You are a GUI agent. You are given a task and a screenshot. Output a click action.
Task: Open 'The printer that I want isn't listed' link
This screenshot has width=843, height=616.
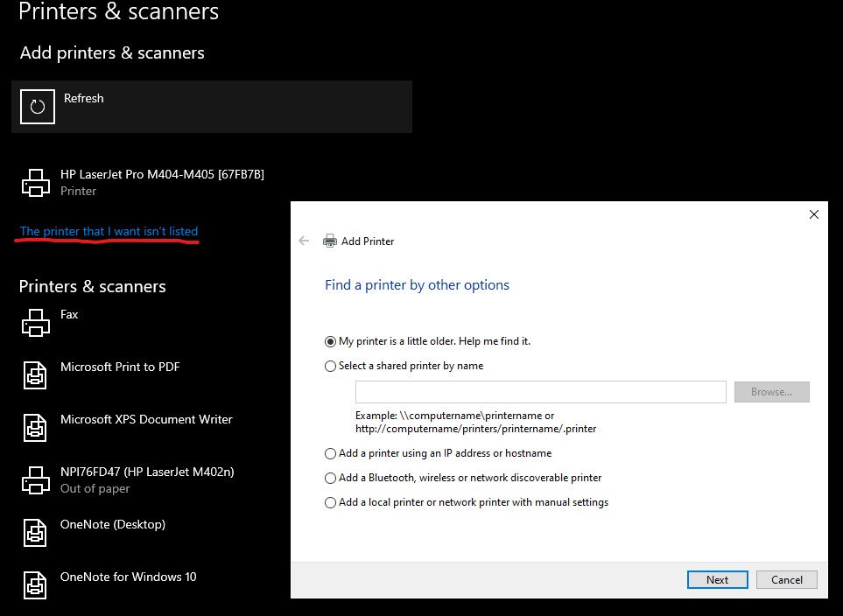[109, 231]
